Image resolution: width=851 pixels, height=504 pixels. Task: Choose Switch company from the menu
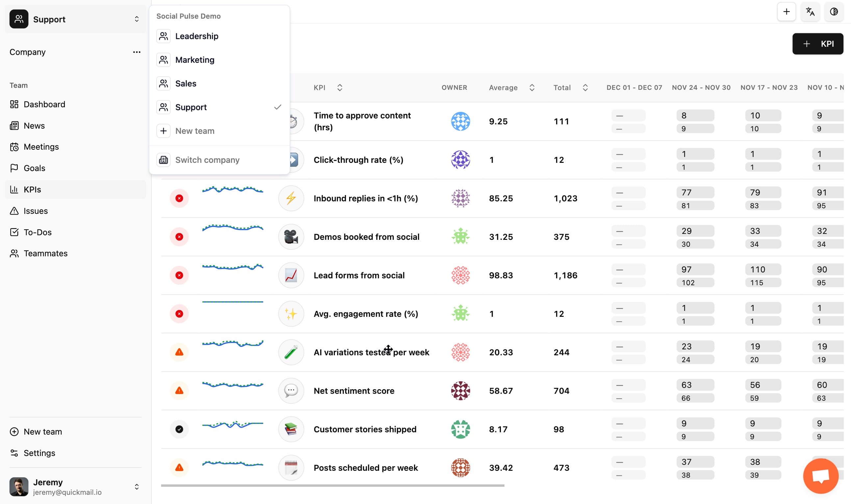(x=207, y=160)
